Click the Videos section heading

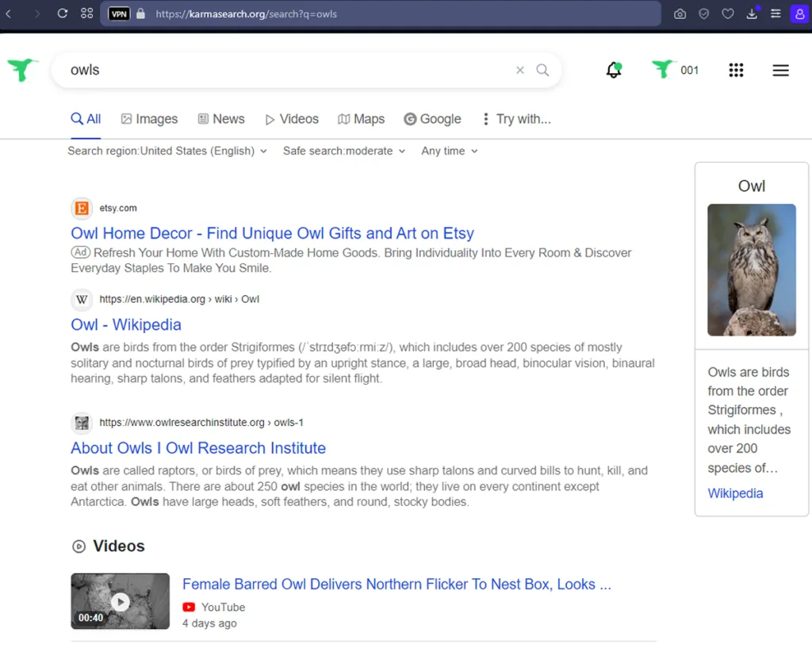[x=119, y=546]
